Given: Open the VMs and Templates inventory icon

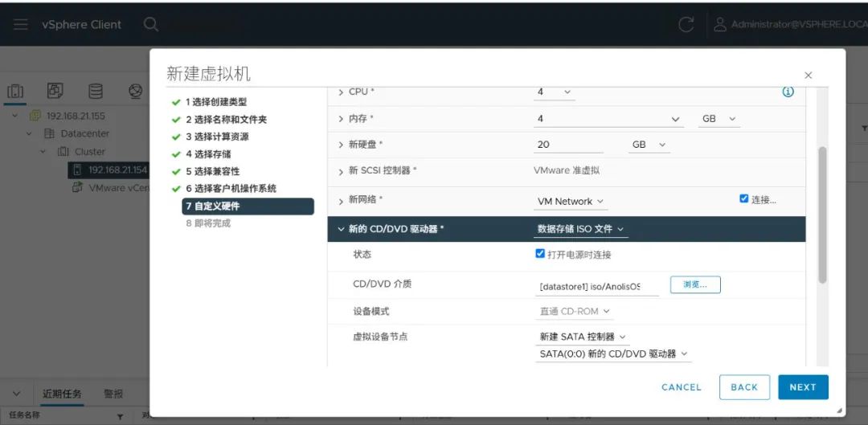Looking at the screenshot, I should click(55, 91).
